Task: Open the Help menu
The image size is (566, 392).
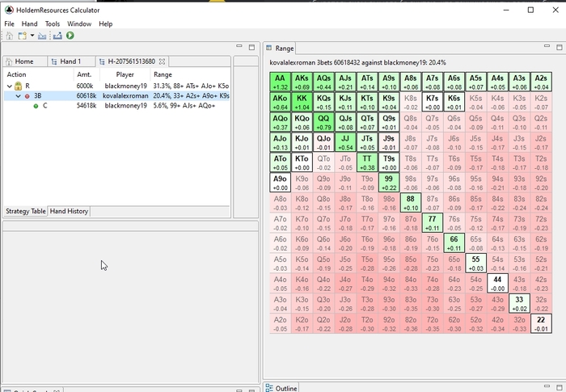Action: (x=106, y=23)
